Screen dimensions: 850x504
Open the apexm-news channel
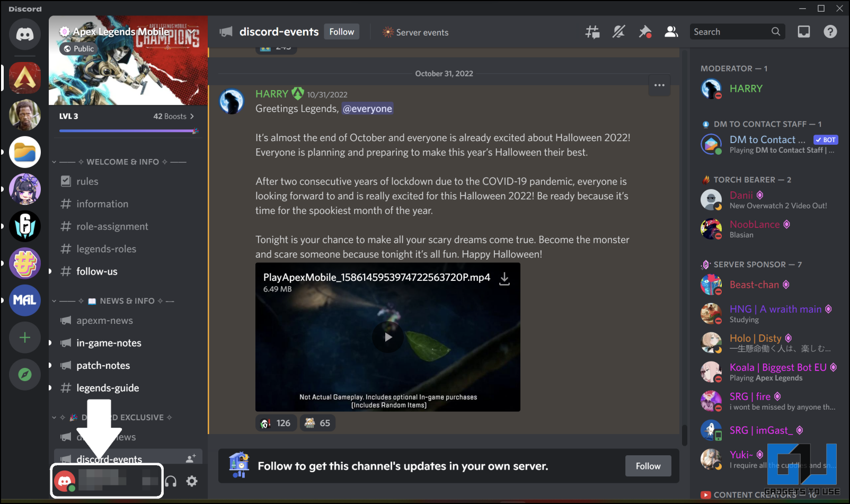click(x=128, y=321)
